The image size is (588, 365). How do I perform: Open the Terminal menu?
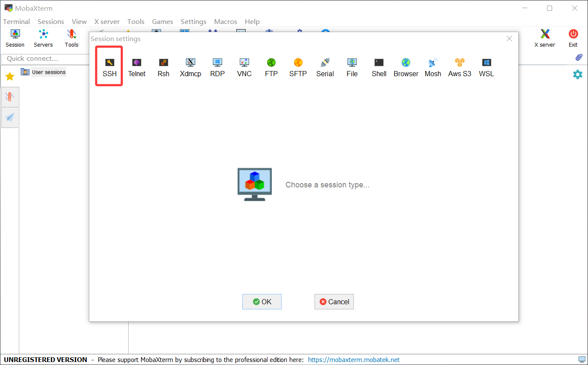17,21
